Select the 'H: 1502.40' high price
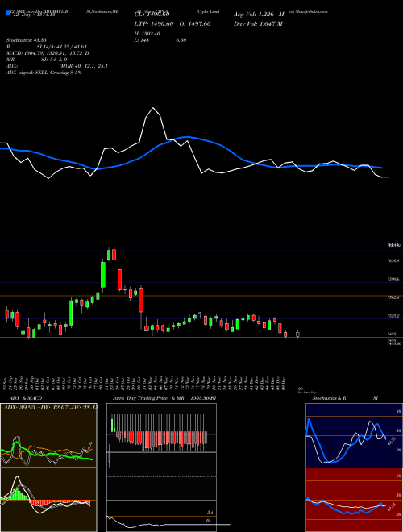Screen dimensions: 403x532 coord(147,34)
